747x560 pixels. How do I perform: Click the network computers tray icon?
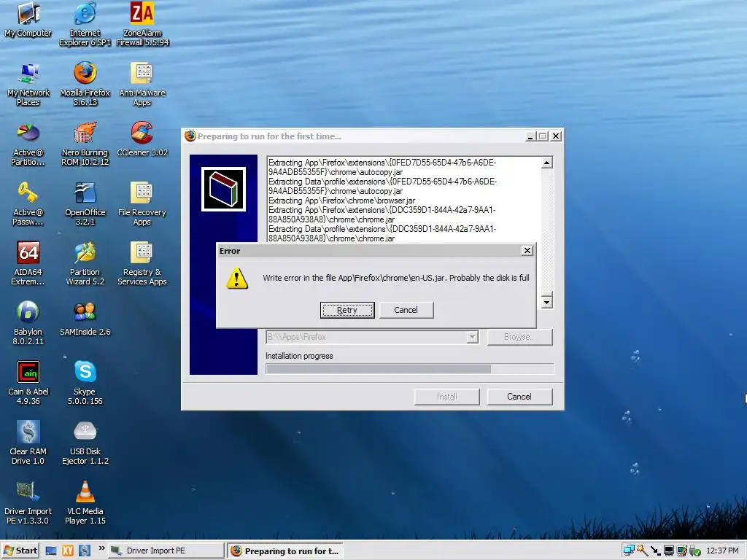pos(629,551)
